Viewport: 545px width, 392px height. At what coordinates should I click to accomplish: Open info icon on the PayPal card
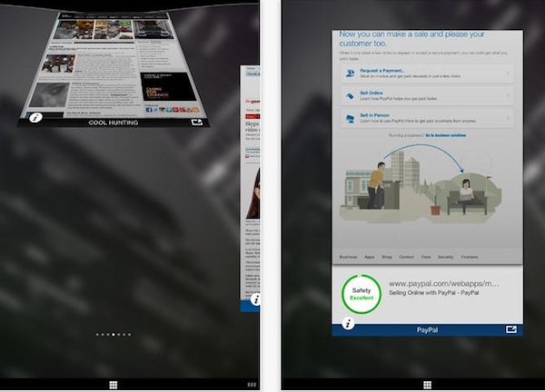pos(348,323)
